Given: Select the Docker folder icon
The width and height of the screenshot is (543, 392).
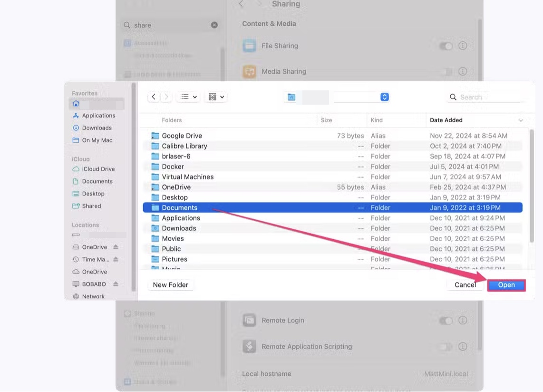Looking at the screenshot, I should tap(155, 167).
